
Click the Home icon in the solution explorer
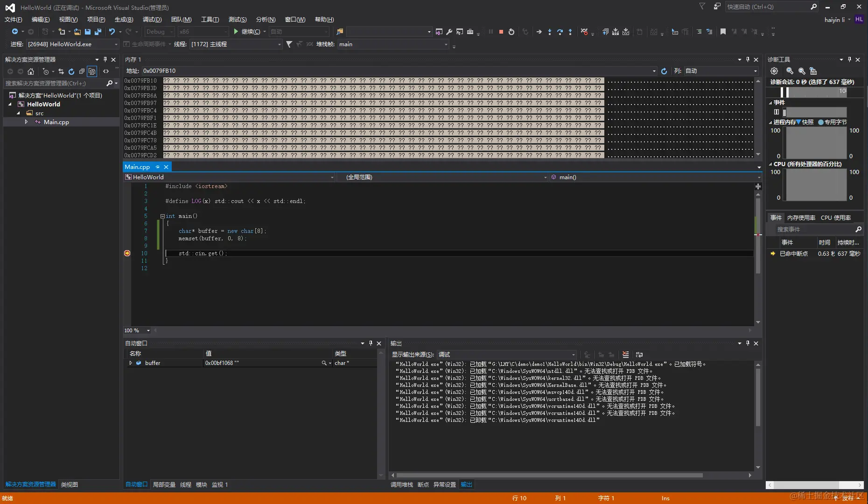tap(31, 71)
